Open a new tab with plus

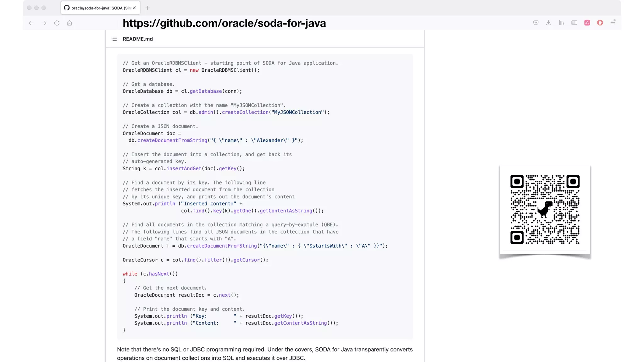(147, 8)
